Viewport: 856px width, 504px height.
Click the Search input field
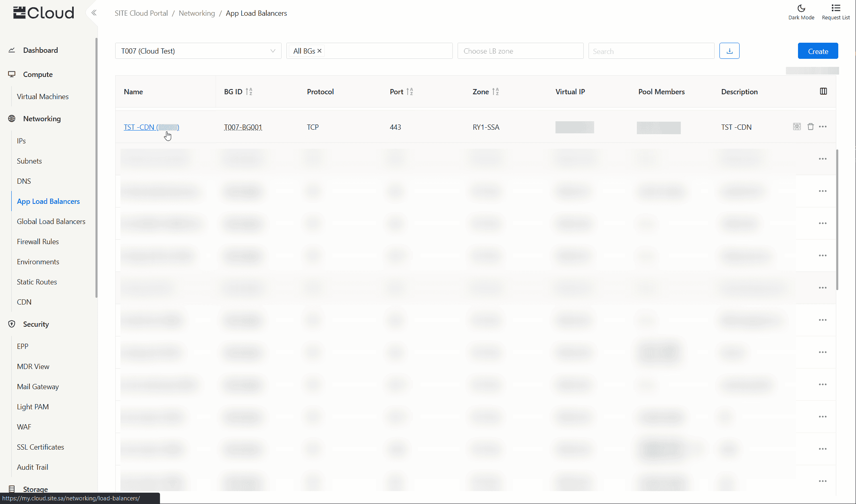(x=651, y=51)
